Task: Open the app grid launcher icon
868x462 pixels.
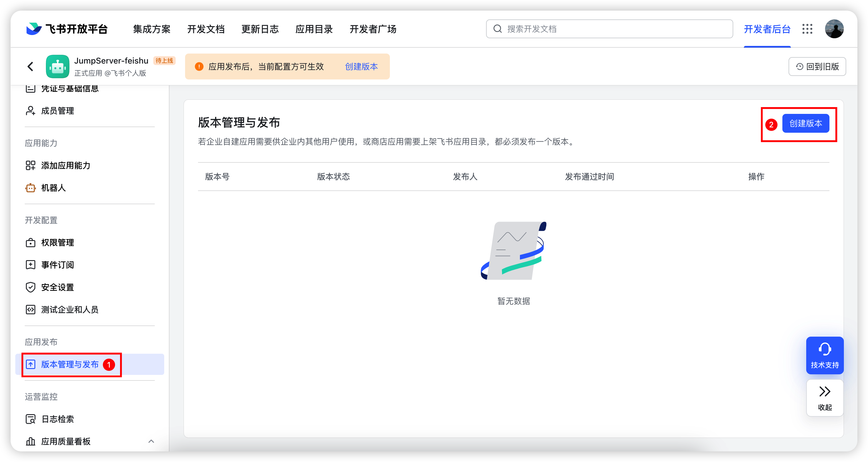Action: pos(807,29)
